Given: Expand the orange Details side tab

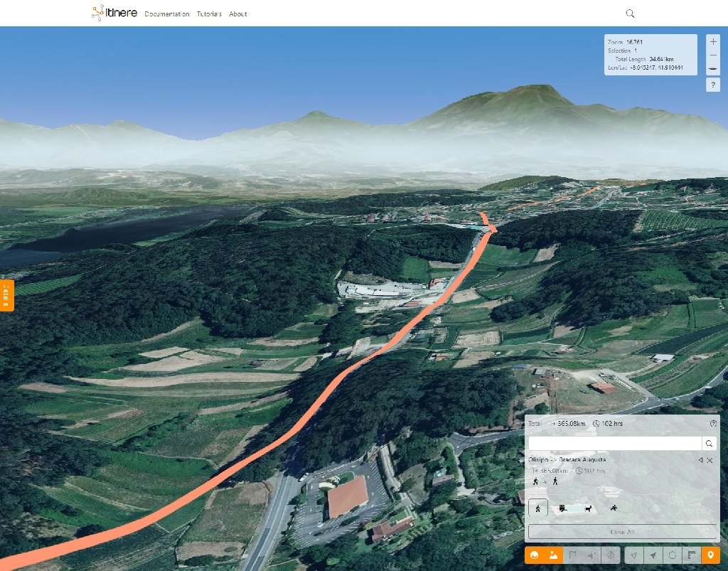Looking at the screenshot, I should [6, 295].
